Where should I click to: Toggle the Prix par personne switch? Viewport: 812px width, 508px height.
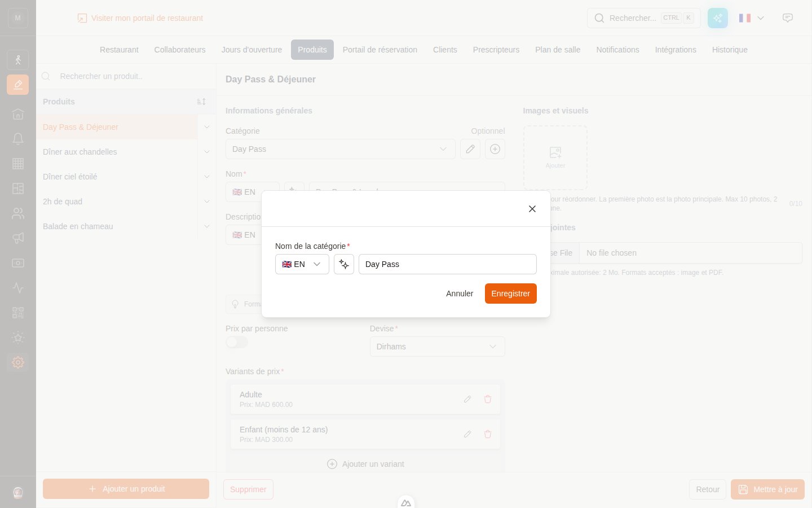(x=237, y=342)
